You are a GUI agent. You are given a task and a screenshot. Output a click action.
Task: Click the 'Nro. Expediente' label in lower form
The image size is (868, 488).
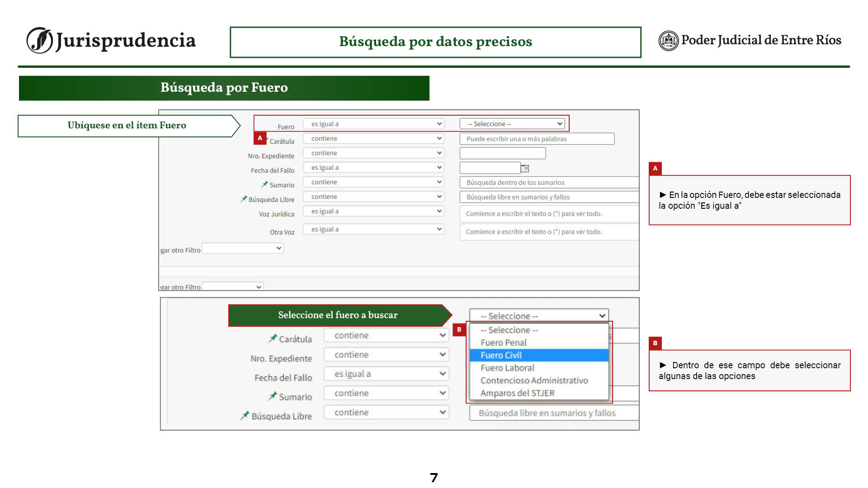[281, 359]
